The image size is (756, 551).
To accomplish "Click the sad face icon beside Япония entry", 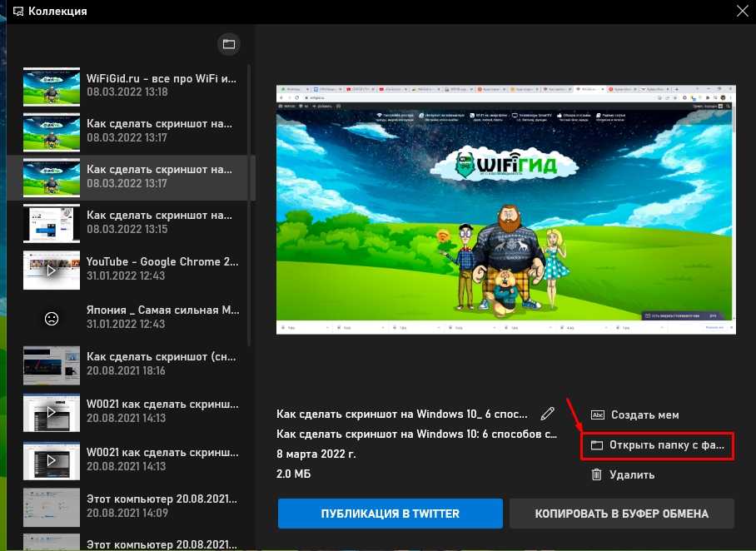I will [x=52, y=317].
